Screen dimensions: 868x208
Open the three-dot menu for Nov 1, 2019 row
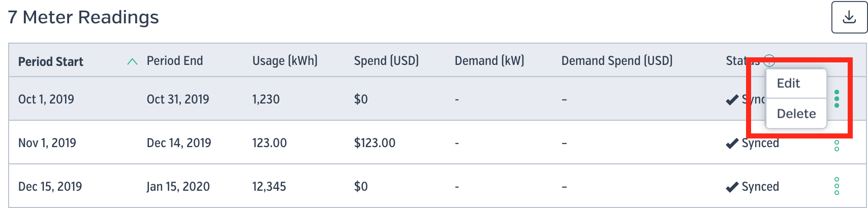836,143
